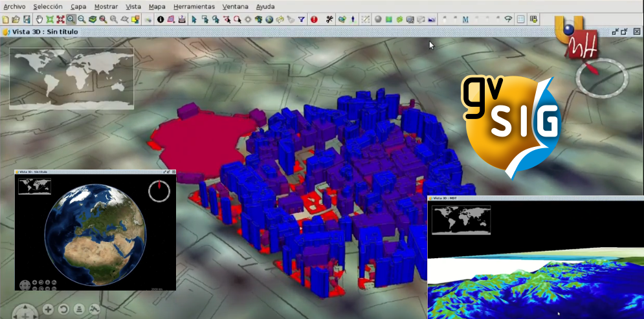This screenshot has height=319, width=644.
Task: Click the New document icon
Action: (6, 19)
